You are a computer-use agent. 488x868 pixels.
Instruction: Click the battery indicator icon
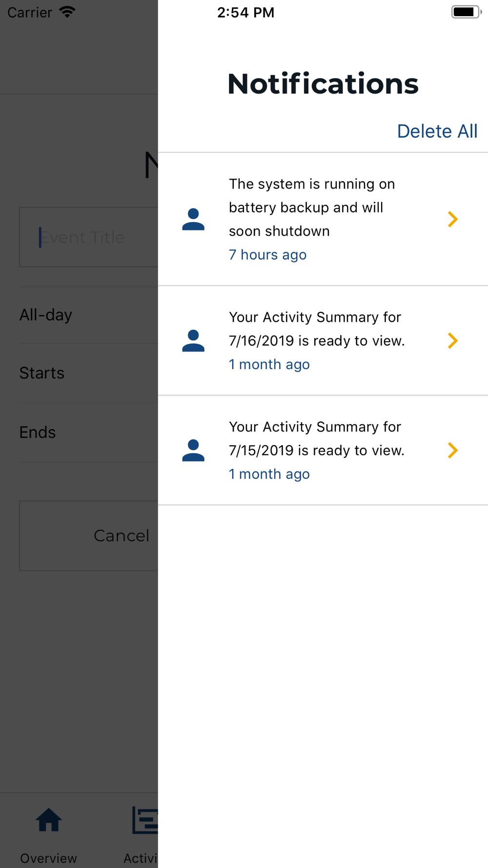pos(467,12)
